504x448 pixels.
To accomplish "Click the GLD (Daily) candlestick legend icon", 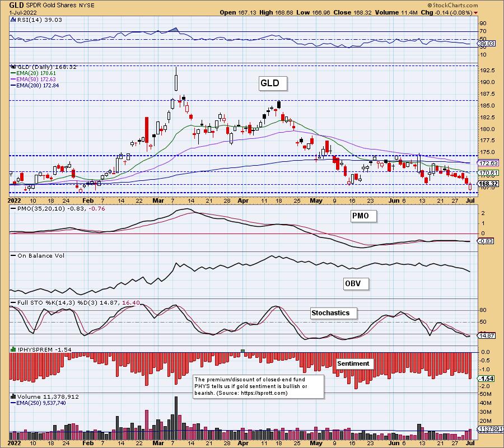I will pos(13,67).
